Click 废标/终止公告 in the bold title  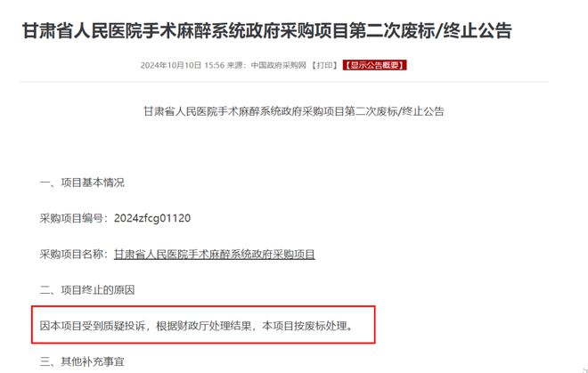[x=456, y=31]
